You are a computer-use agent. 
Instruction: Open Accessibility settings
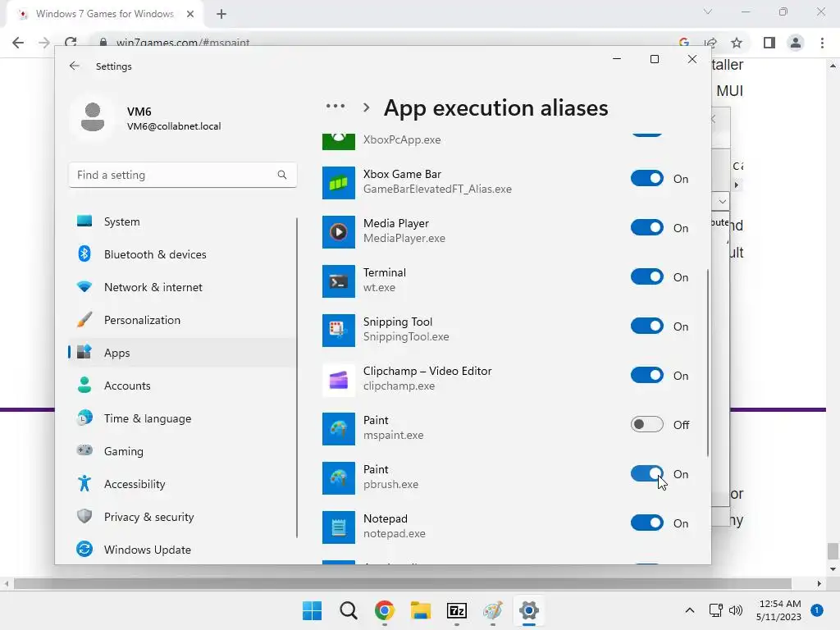182,484
